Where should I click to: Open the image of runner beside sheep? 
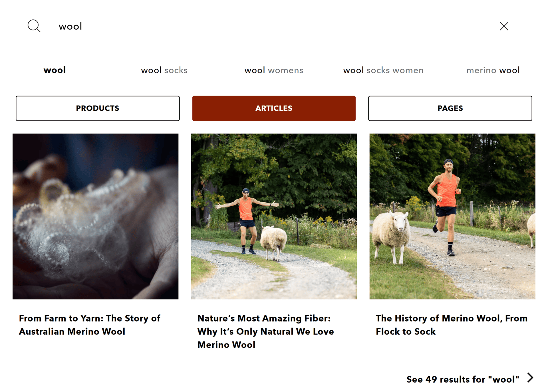point(452,216)
